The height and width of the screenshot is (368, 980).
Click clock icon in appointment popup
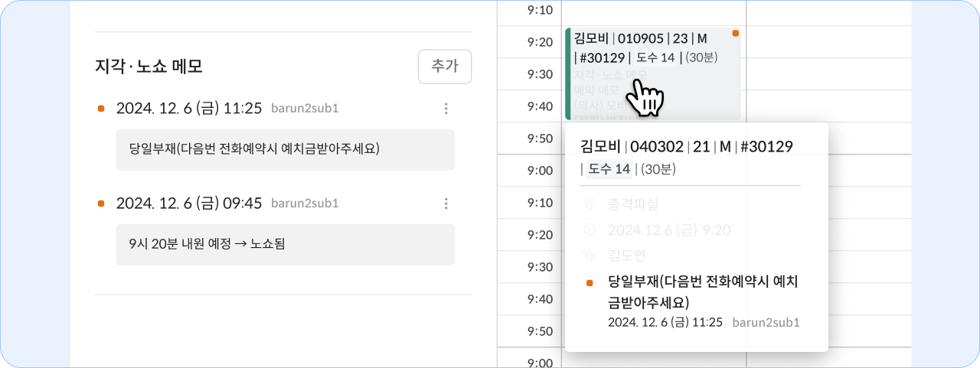click(589, 230)
